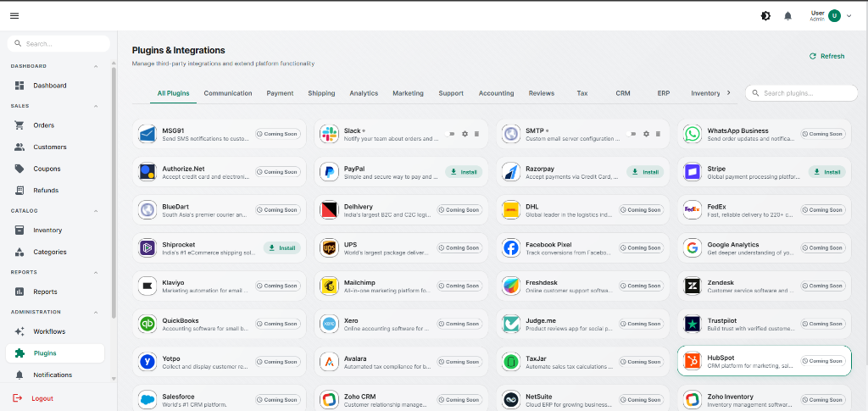Install the Shiprocket plugin

[x=281, y=247]
